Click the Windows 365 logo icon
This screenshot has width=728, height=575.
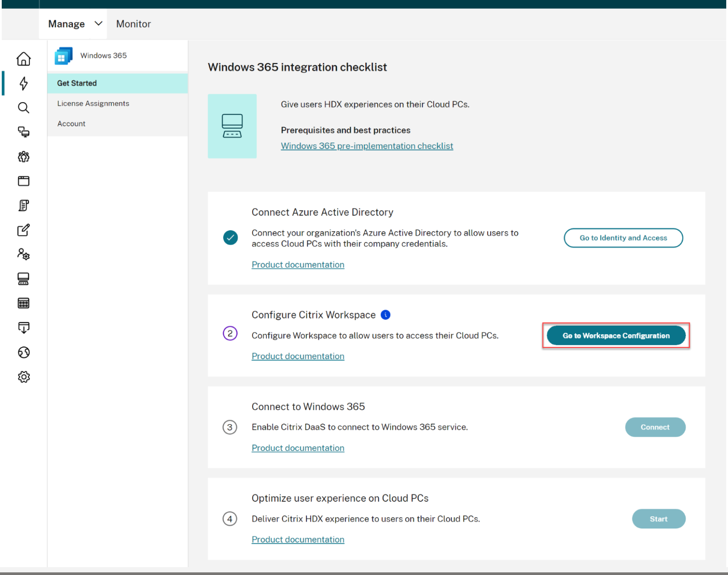point(63,56)
